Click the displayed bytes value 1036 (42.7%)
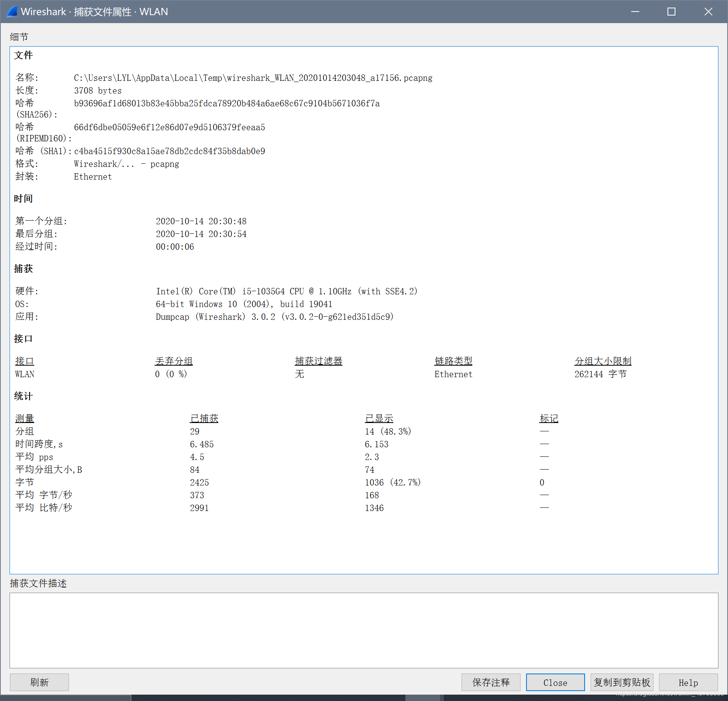Screen dimensions: 728x701 click(x=393, y=482)
